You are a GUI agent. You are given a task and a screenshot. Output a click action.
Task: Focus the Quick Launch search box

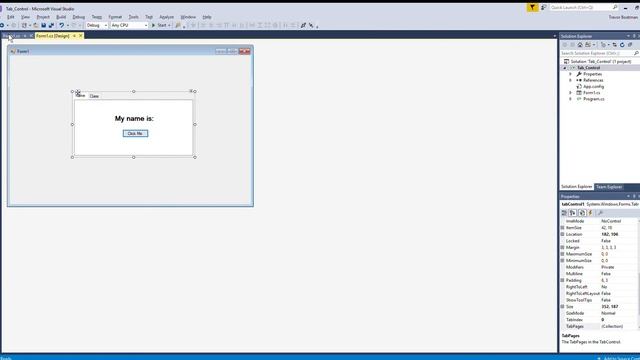click(x=584, y=7)
